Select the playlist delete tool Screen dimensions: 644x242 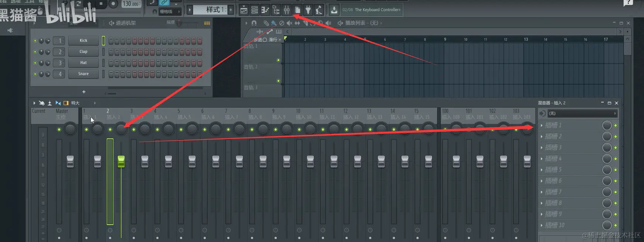[282, 23]
